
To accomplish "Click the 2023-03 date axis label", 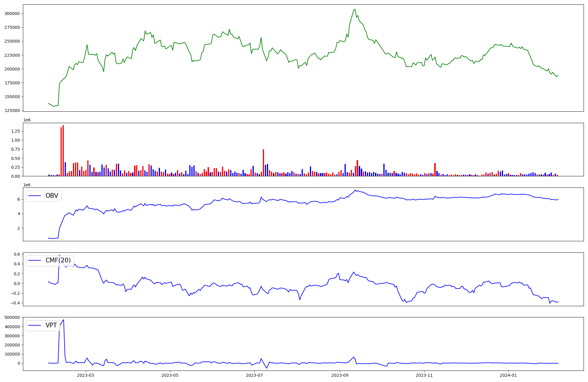I will pyautogui.click(x=86, y=375).
